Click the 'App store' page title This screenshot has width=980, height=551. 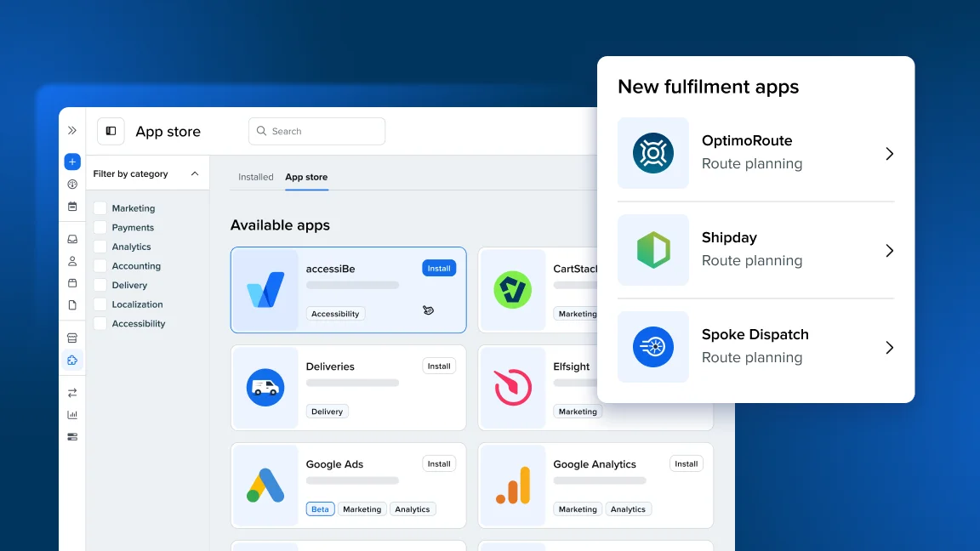point(168,131)
